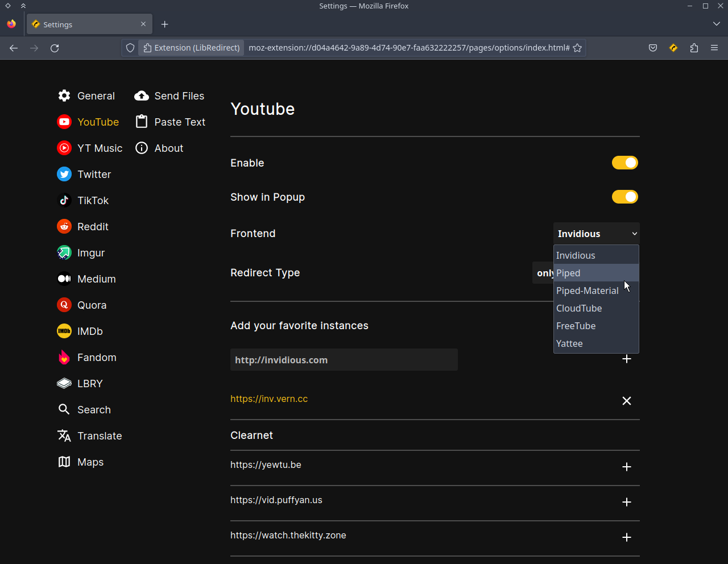The image size is (728, 564).
Task: Open the https://vid.puffyan.us link
Action: pyautogui.click(x=276, y=500)
